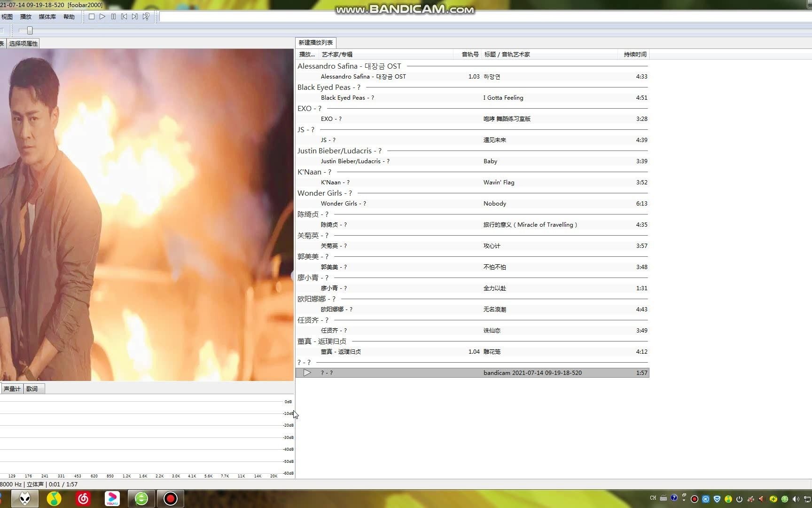Click the status bar time '0:01 / 1:57'
The width and height of the screenshot is (812, 508).
pyautogui.click(x=63, y=484)
